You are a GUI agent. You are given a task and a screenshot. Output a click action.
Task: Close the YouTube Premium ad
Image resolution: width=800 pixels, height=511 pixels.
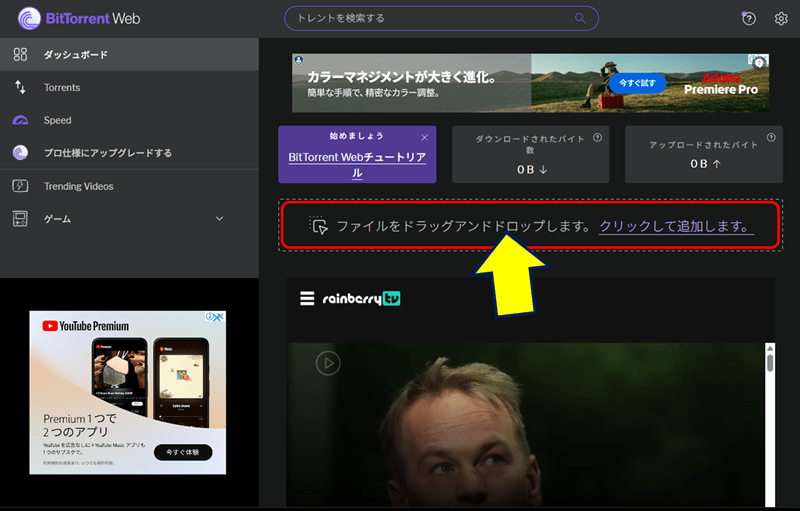pyautogui.click(x=219, y=317)
